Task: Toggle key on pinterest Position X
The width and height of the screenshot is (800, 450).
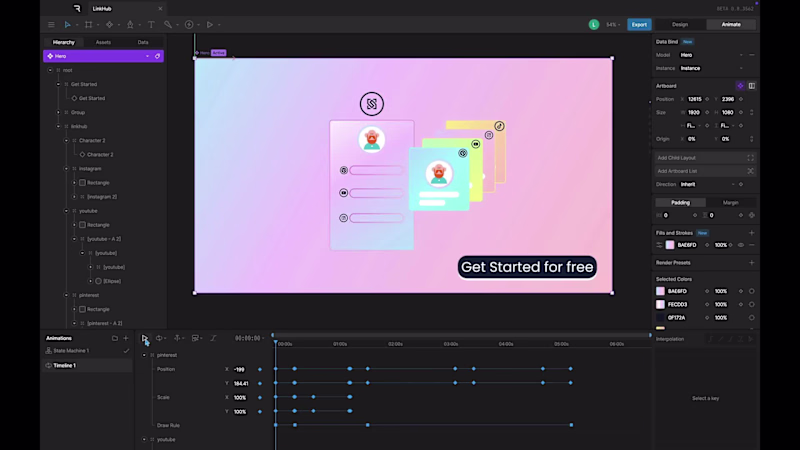Action: (260, 369)
